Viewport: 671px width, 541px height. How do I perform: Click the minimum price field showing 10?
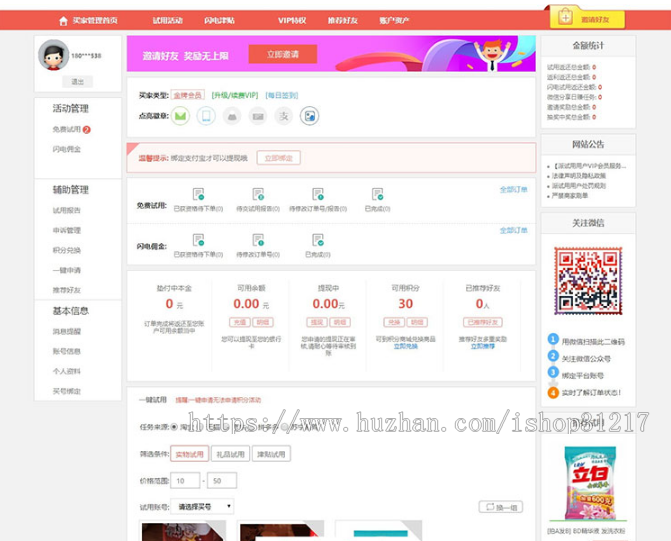[x=185, y=481]
